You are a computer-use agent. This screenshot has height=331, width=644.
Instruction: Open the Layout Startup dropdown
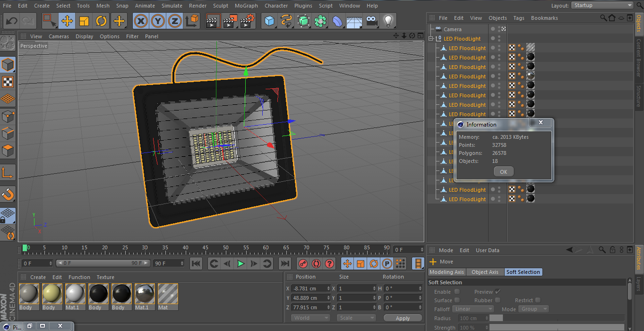click(x=602, y=5)
